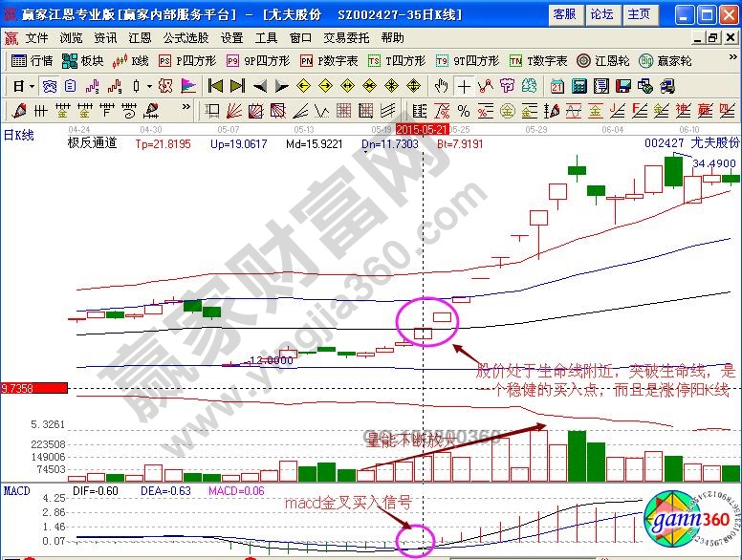Click the calendar icon showing 21

pyautogui.click(x=556, y=86)
